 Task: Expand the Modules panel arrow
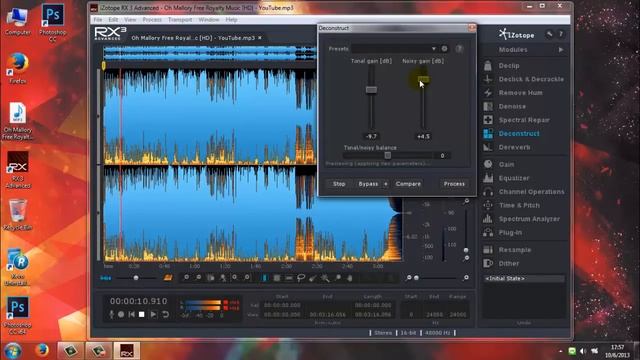tap(561, 50)
